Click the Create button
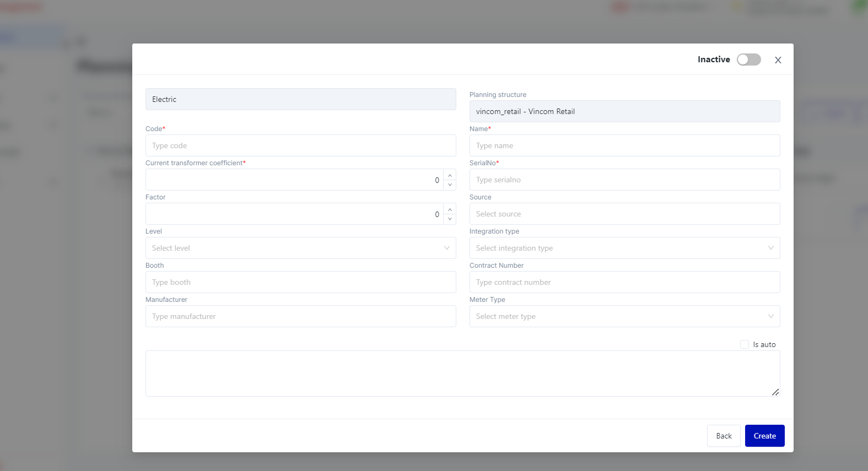868x471 pixels. 765,436
